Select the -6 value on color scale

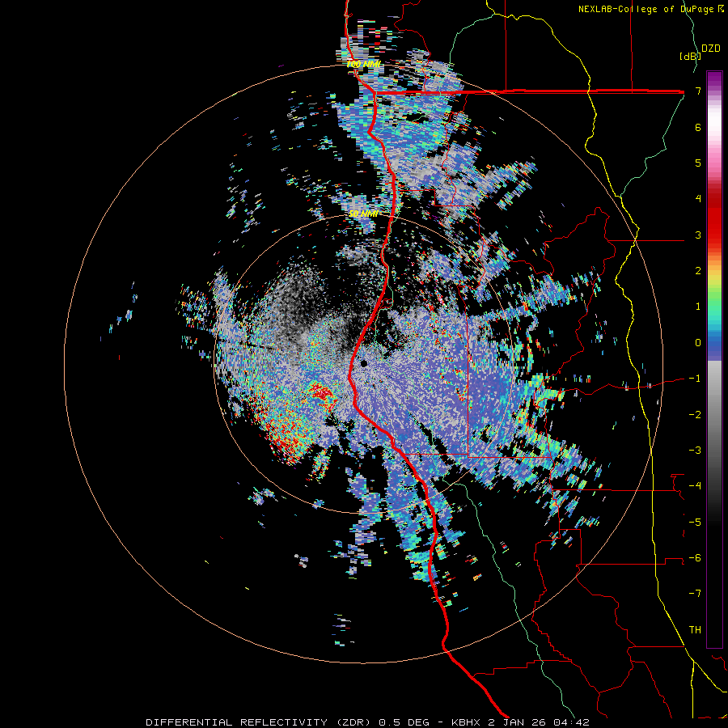(695, 558)
